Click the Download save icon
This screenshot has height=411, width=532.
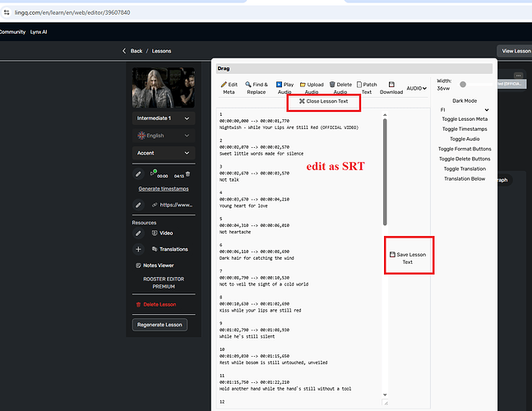tap(391, 85)
